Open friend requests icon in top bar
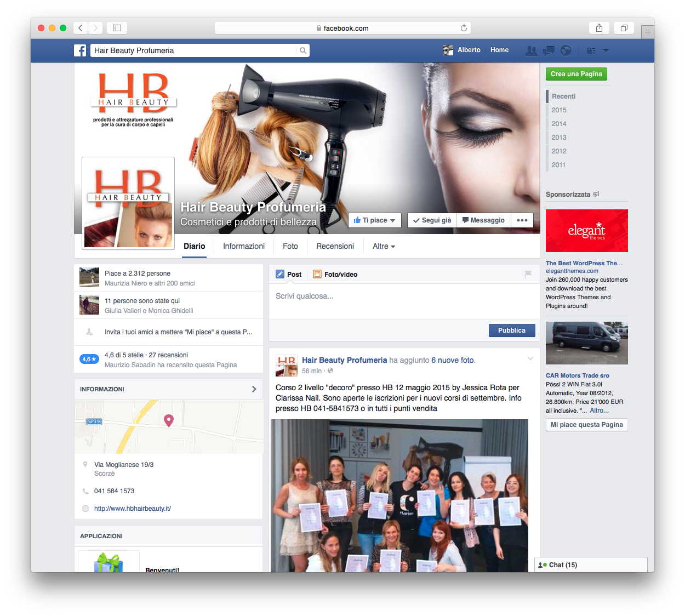The width and height of the screenshot is (685, 616). tap(531, 50)
